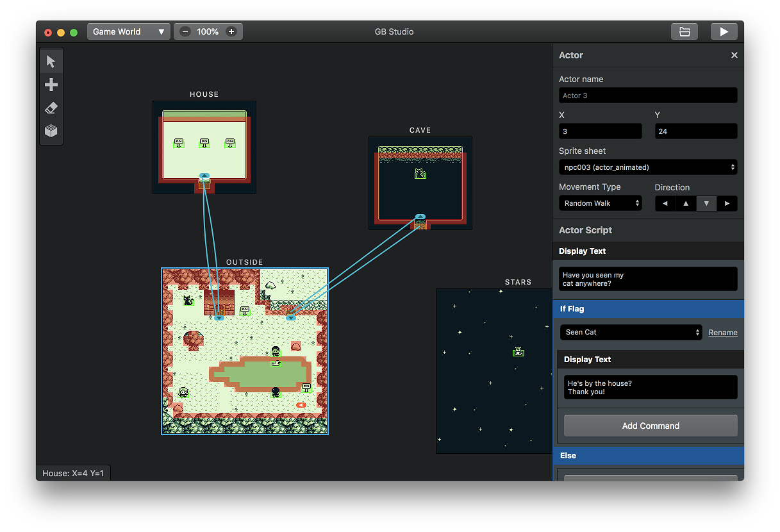Click the Actor name input field
Screen dimensions: 780x532
click(x=648, y=96)
